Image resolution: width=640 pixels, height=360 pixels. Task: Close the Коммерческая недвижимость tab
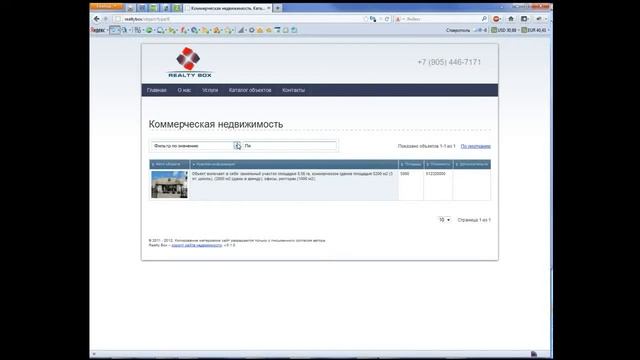[x=269, y=8]
